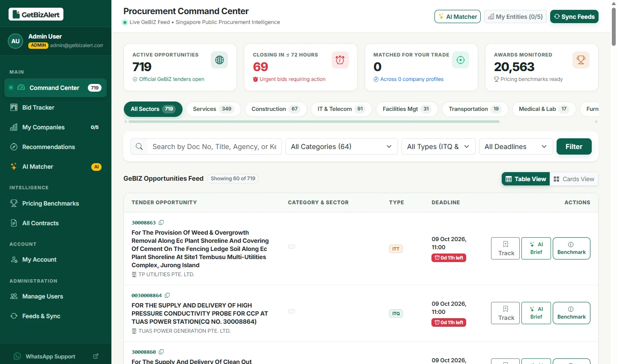Open Bid Tracker in sidebar

[x=56, y=107]
